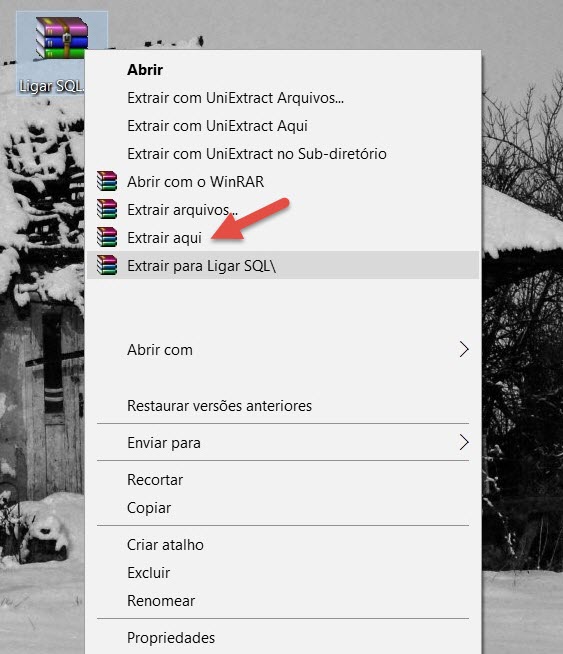Select Extrair com UniExtract Arquivos...

[x=283, y=98]
